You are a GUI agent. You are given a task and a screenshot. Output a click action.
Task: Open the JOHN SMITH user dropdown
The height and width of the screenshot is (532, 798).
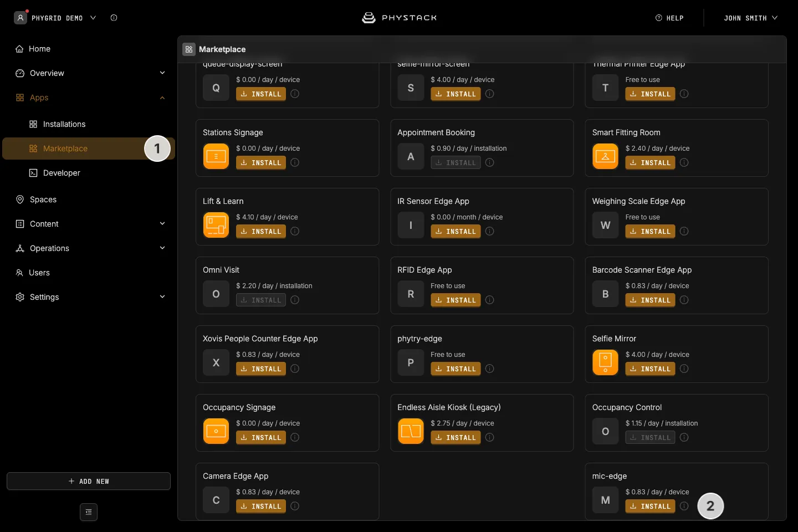pyautogui.click(x=751, y=18)
